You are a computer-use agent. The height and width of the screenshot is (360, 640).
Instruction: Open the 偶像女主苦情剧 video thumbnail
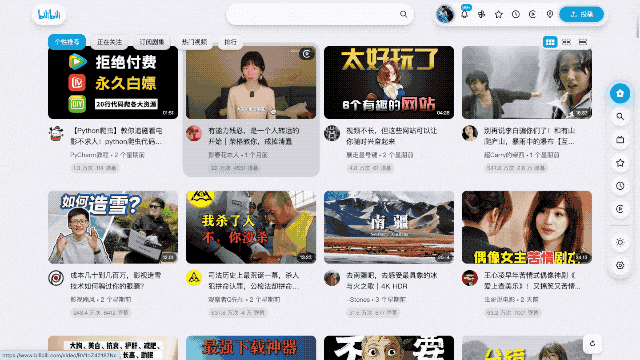527,227
